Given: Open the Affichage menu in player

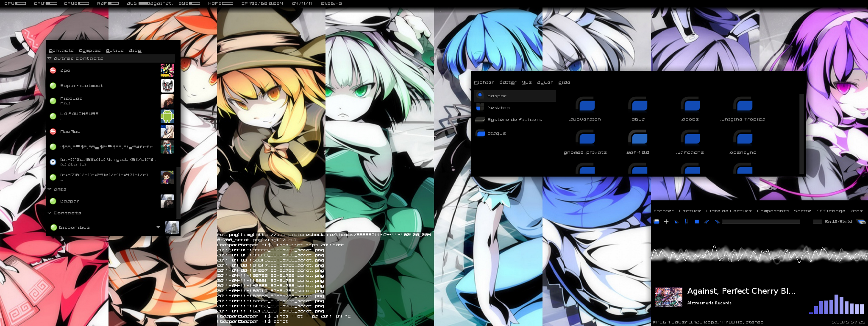Looking at the screenshot, I should coord(831,211).
